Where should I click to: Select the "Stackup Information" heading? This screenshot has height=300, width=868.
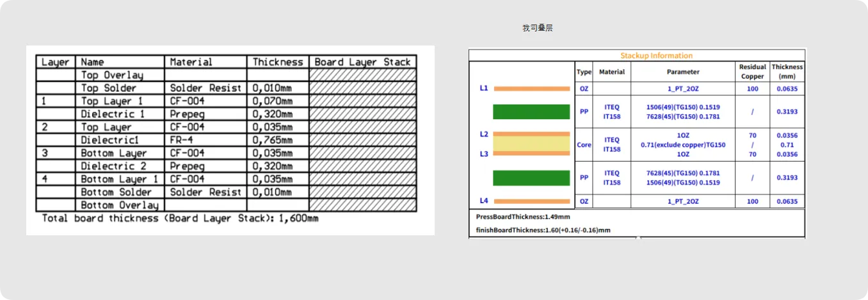click(x=657, y=56)
